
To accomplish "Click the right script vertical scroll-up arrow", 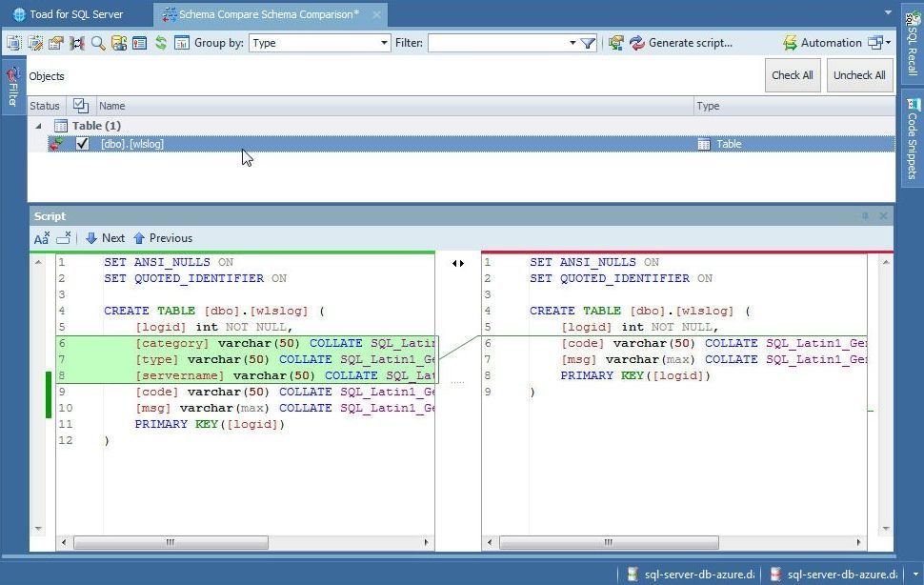I will [886, 262].
